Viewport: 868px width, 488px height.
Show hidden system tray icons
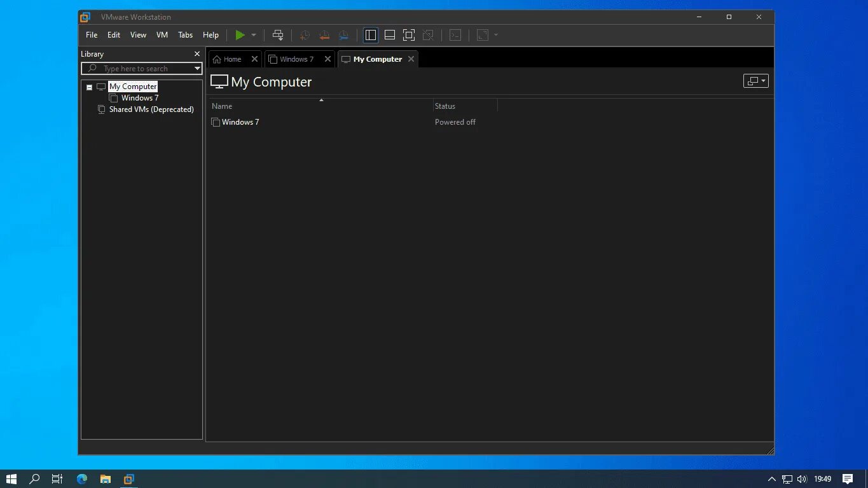click(x=772, y=479)
